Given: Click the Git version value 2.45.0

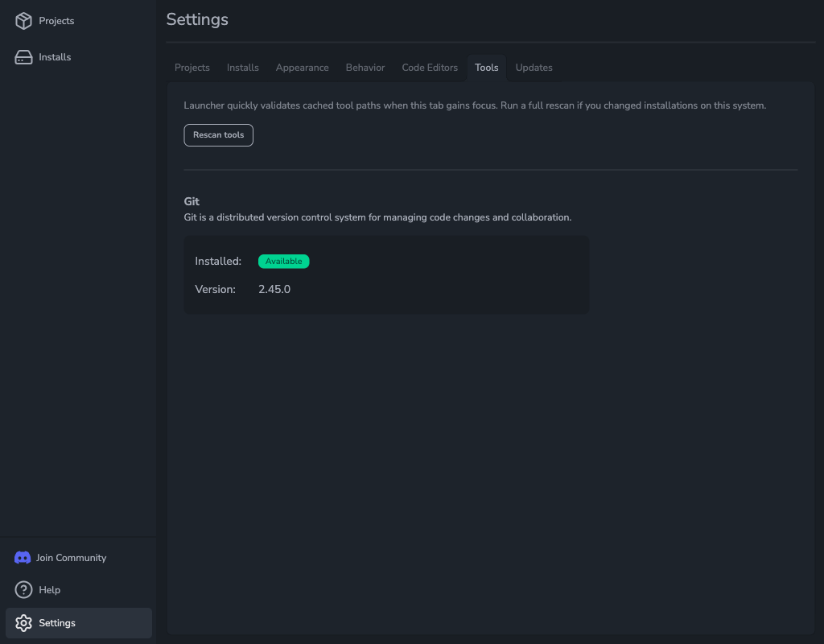Looking at the screenshot, I should tap(274, 289).
